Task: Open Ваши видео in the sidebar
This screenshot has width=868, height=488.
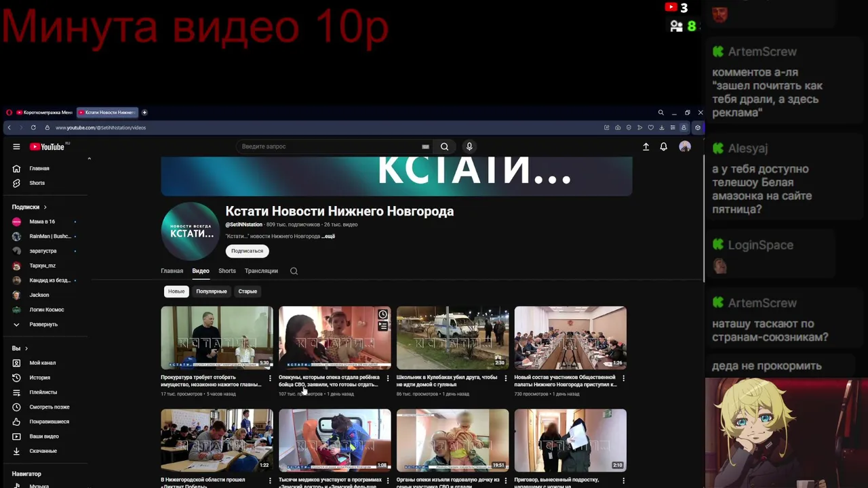Action: click(x=44, y=436)
